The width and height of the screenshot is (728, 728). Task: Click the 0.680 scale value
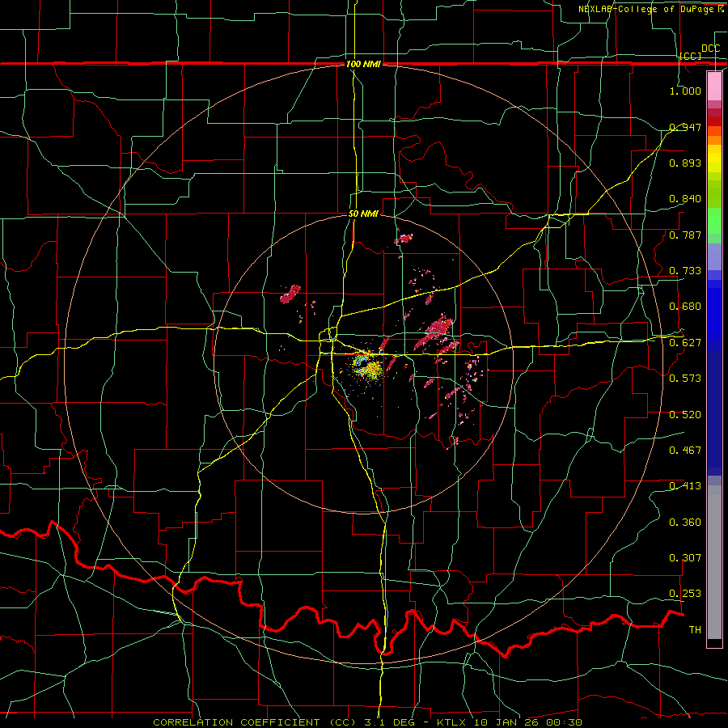685,307
